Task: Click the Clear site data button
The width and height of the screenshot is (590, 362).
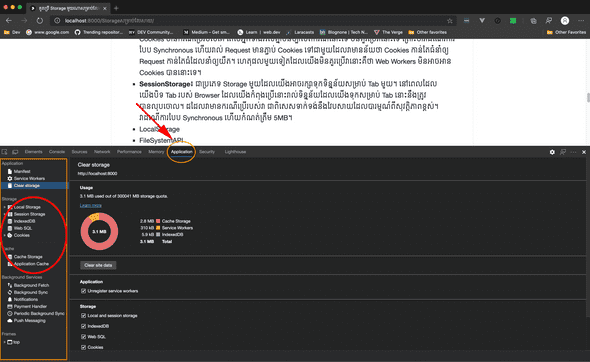Action: (x=98, y=265)
